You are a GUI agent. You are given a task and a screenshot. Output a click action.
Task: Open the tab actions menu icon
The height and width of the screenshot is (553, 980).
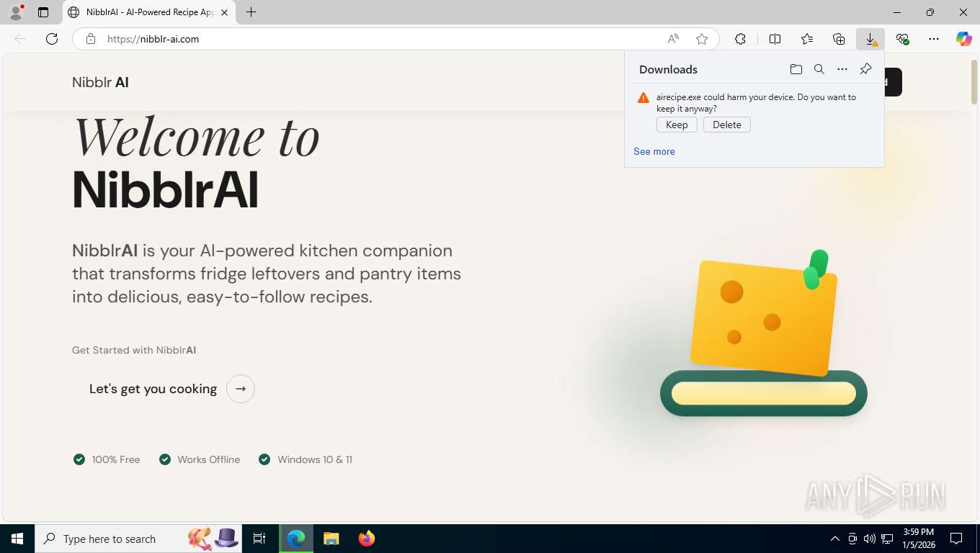tap(43, 12)
